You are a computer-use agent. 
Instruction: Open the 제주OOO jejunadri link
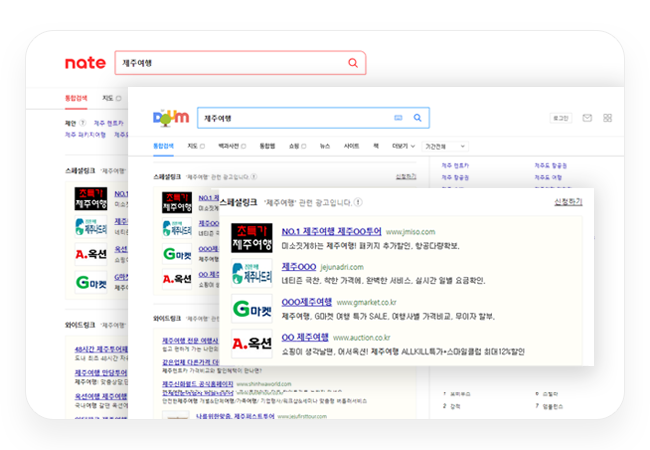click(298, 267)
